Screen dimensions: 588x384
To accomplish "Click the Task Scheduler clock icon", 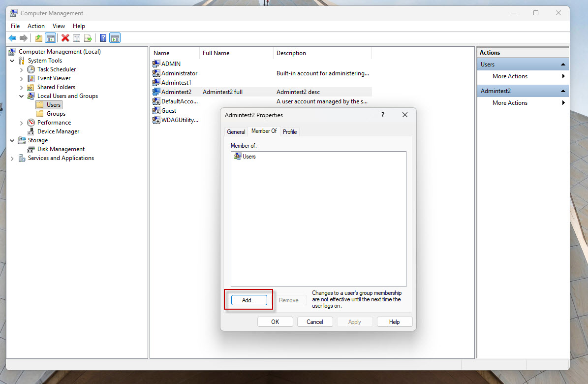I will click(31, 69).
